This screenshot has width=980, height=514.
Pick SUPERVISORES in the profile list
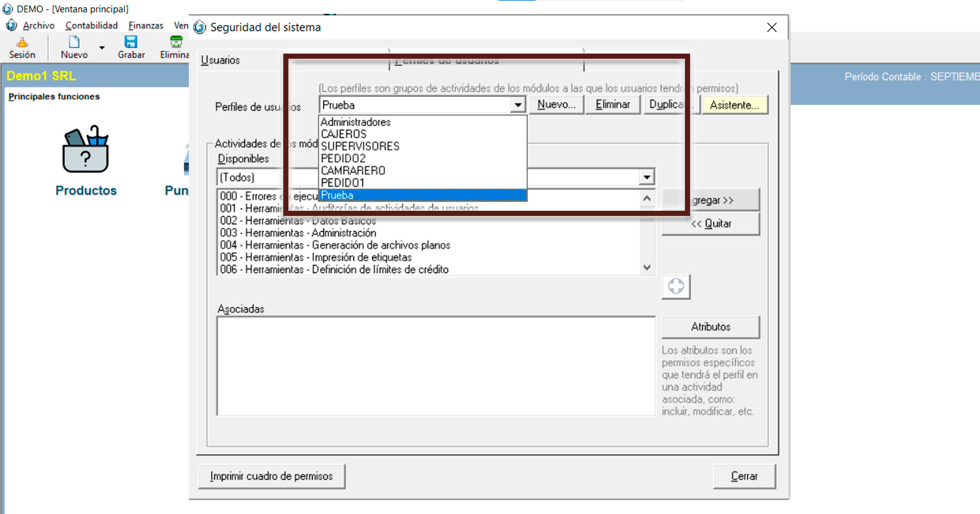360,146
